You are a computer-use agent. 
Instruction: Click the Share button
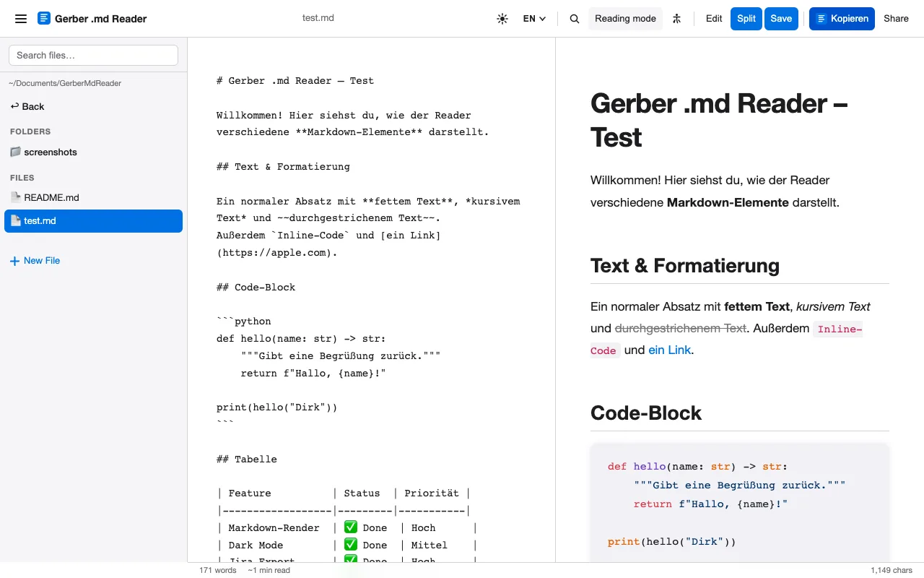[x=896, y=19]
